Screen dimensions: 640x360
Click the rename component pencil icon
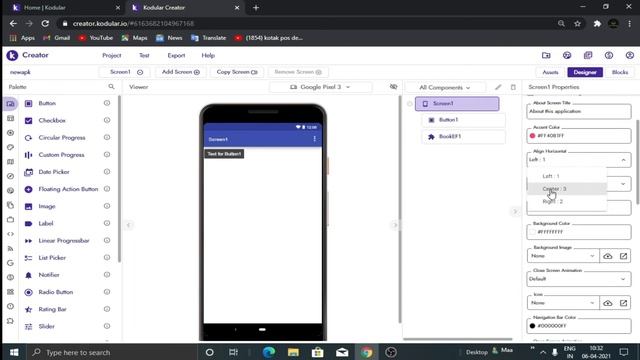click(x=498, y=87)
